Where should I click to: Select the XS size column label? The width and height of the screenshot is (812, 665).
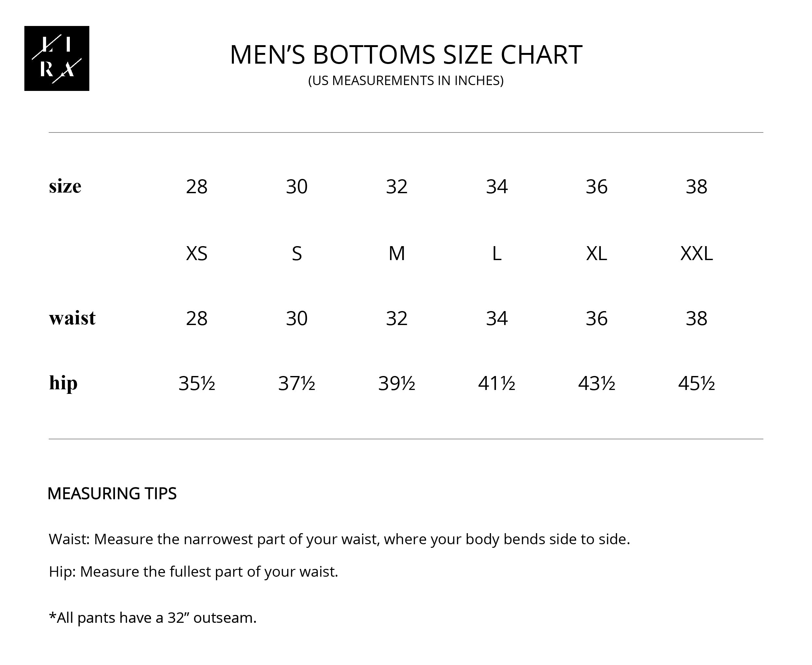coord(197,253)
